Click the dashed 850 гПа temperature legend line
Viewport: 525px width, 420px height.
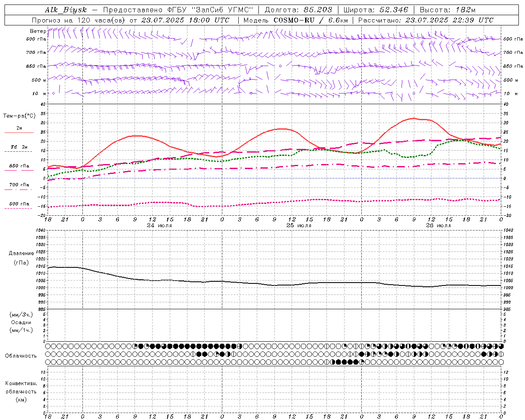click(19, 170)
